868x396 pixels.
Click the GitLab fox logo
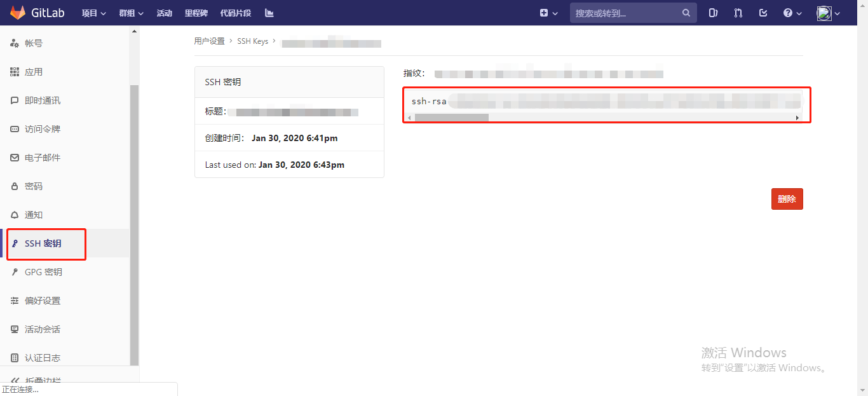coord(18,13)
